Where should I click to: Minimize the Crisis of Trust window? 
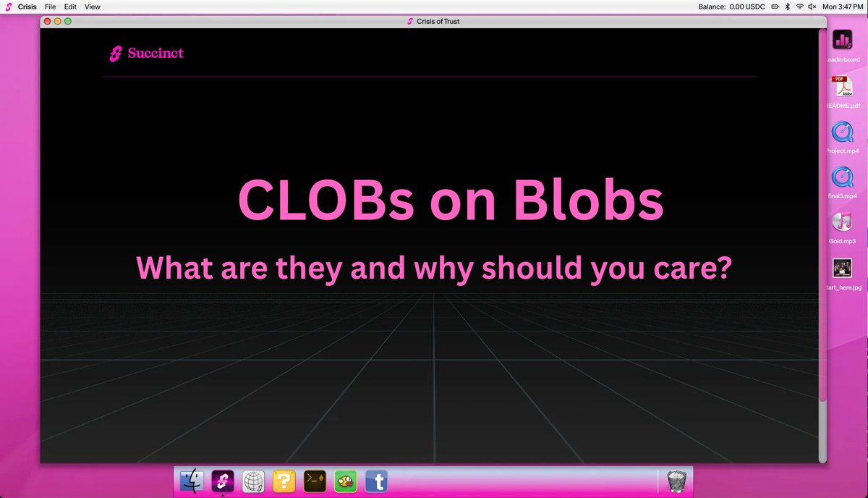[x=58, y=22]
